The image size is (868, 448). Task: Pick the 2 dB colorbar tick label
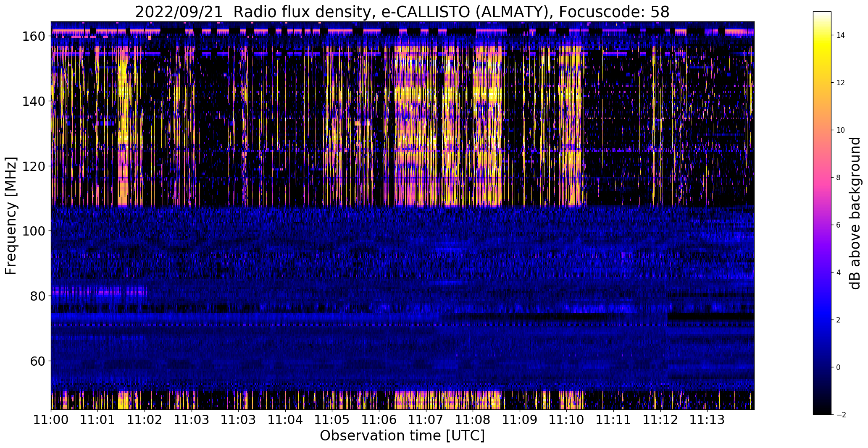tap(839, 320)
